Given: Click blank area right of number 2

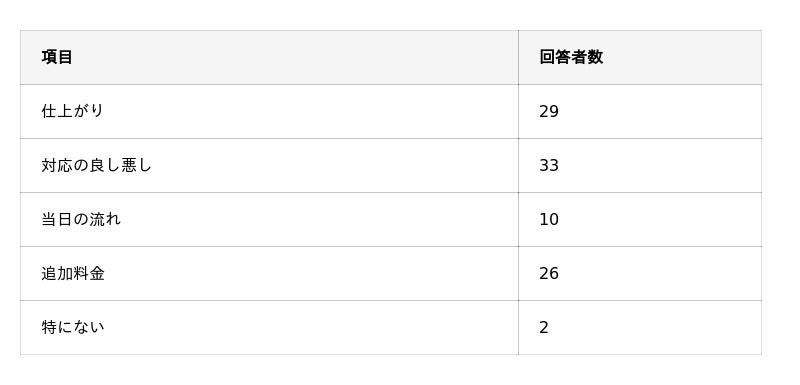Looking at the screenshot, I should (x=656, y=327).
